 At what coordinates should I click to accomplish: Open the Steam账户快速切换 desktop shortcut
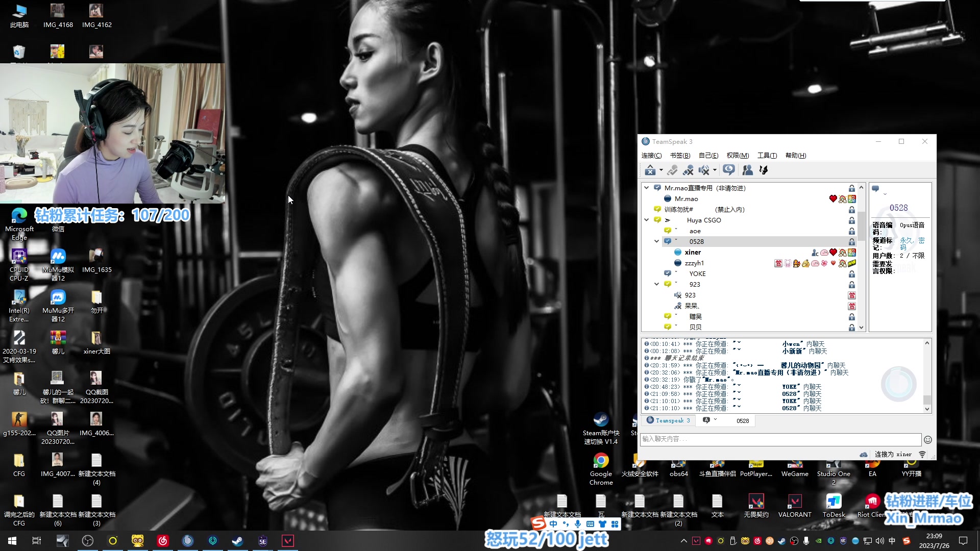pyautogui.click(x=601, y=429)
